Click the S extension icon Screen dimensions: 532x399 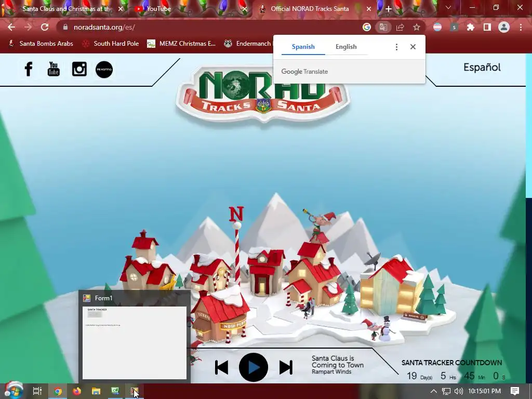click(454, 27)
